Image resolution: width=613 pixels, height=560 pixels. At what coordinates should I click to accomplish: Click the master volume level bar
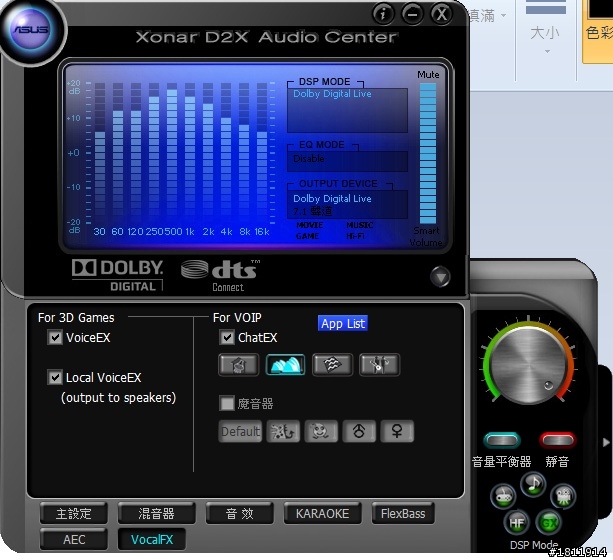[428, 153]
